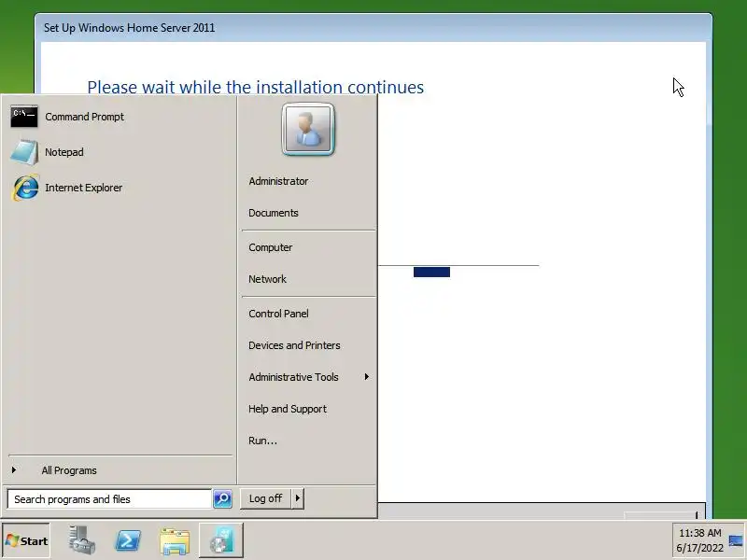Open the Administrator personal folder
This screenshot has width=747, height=560.
tap(278, 181)
